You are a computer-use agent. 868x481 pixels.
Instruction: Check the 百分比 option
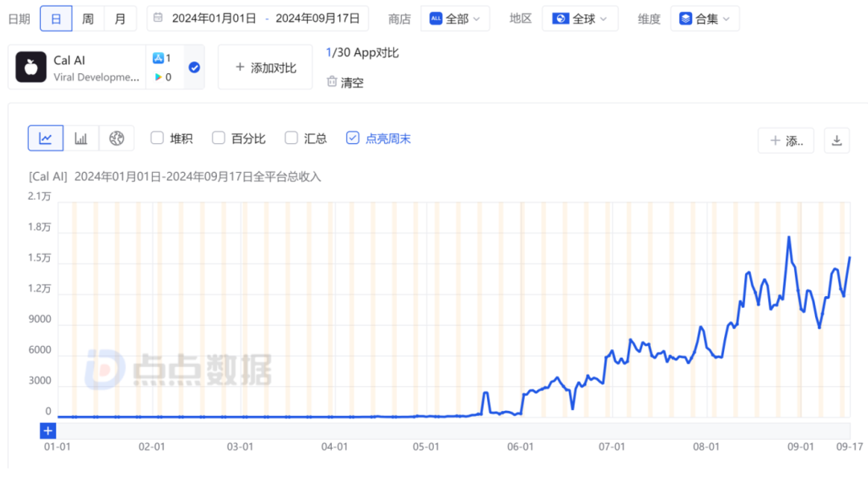[218, 138]
